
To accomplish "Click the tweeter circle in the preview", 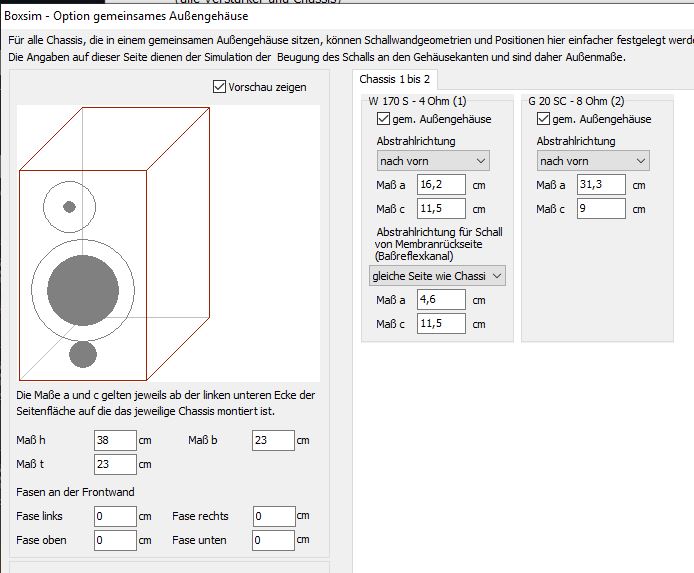I will click(x=69, y=207).
